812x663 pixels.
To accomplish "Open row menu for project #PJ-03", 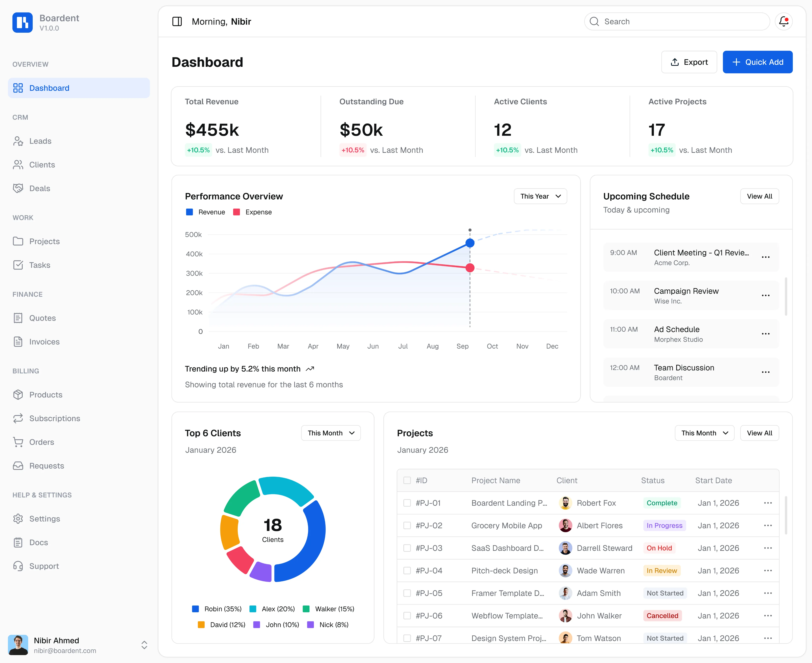I will (768, 548).
